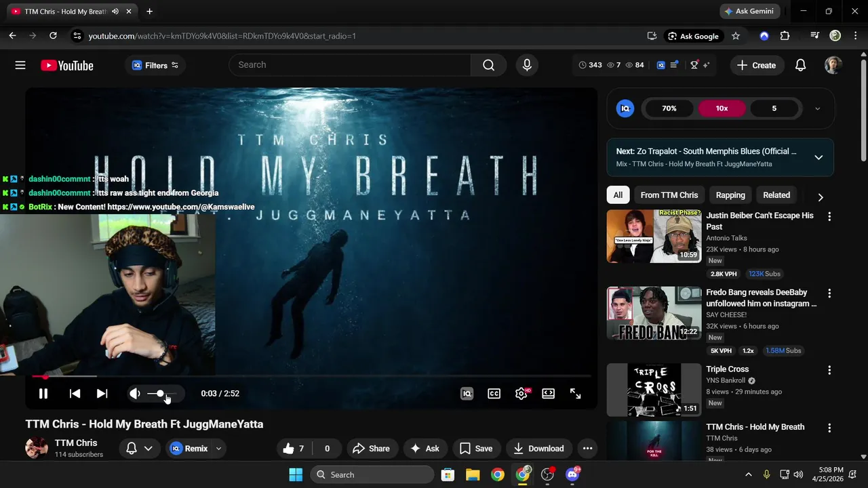Viewport: 868px width, 488px height.
Task: Click Ask Google lens button
Action: tap(693, 36)
